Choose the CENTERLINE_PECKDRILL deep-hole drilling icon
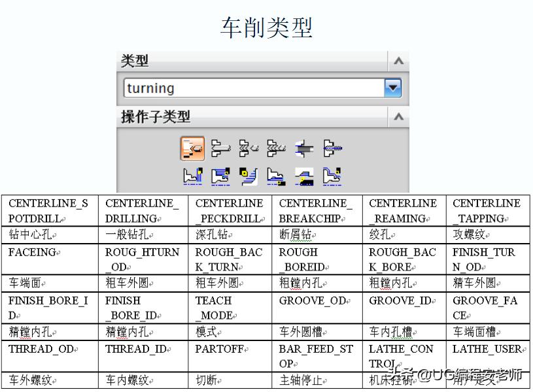533x392 pixels. pos(249,148)
